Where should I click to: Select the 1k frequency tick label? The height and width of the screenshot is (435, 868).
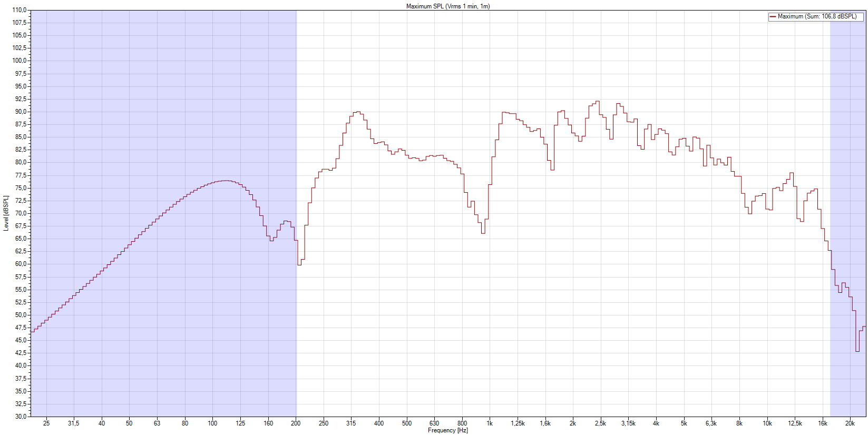(x=490, y=423)
